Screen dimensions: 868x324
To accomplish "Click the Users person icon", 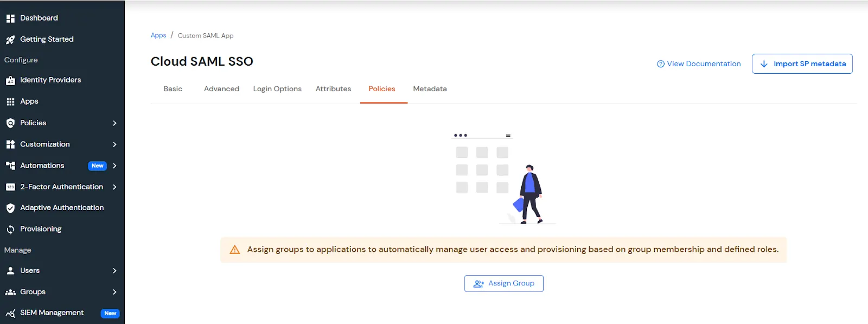I will [x=10, y=270].
